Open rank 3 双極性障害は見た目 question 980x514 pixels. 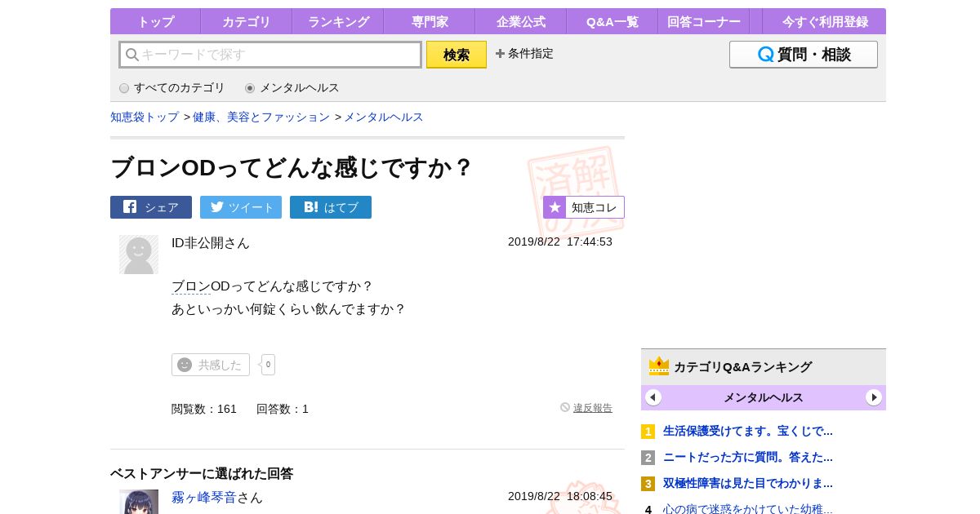tap(748, 483)
